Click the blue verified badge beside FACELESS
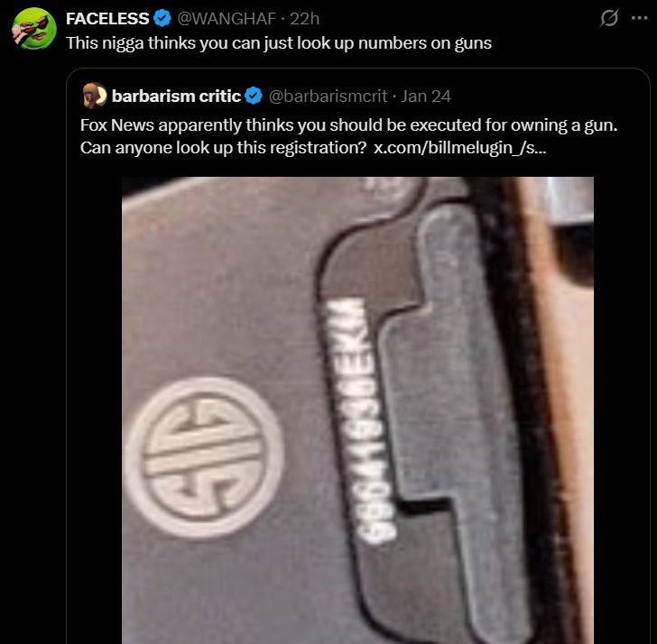 pyautogui.click(x=162, y=18)
